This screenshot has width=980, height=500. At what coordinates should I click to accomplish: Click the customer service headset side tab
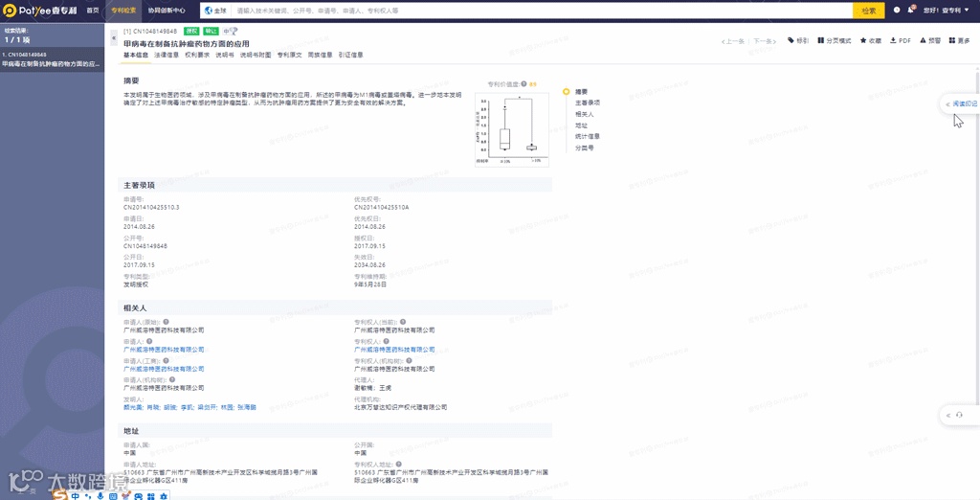click(960, 415)
